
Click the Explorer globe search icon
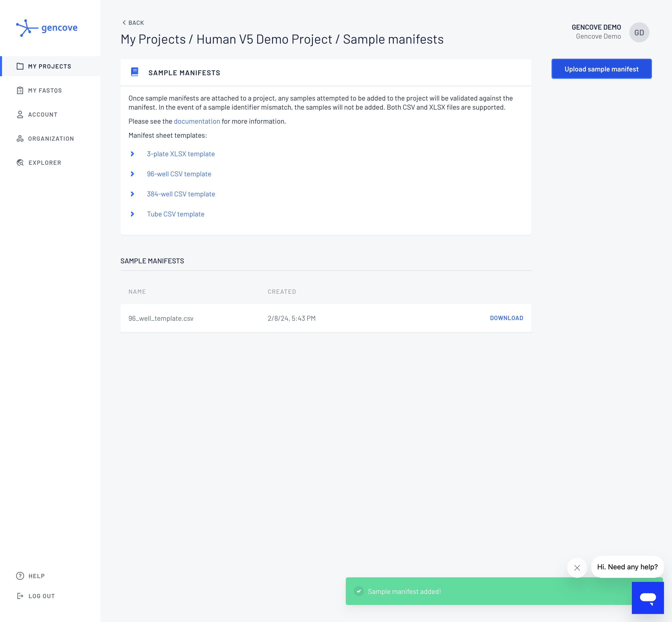pyautogui.click(x=20, y=163)
